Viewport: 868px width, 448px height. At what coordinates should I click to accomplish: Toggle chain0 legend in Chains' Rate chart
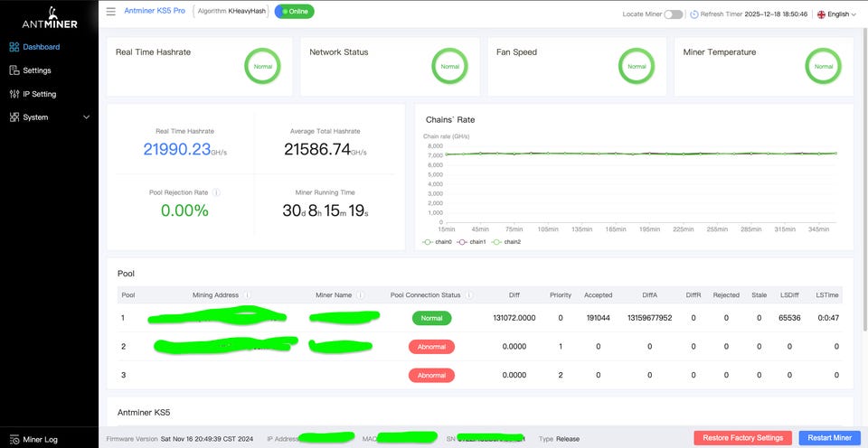tap(437, 242)
